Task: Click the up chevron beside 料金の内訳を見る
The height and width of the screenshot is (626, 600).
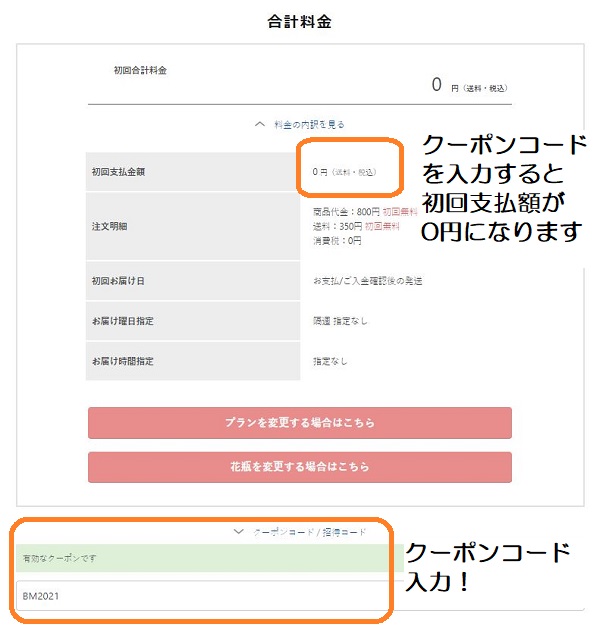Action: tap(260, 124)
